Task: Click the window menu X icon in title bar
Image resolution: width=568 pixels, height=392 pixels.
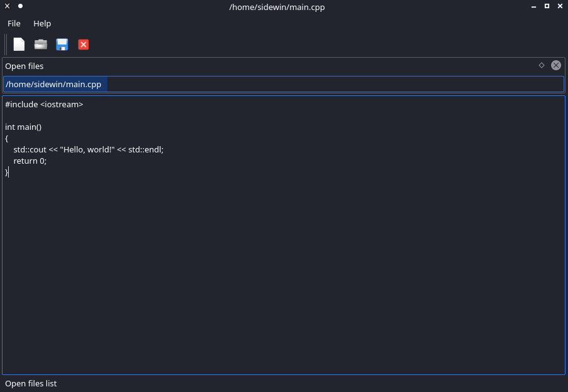Action: point(8,6)
